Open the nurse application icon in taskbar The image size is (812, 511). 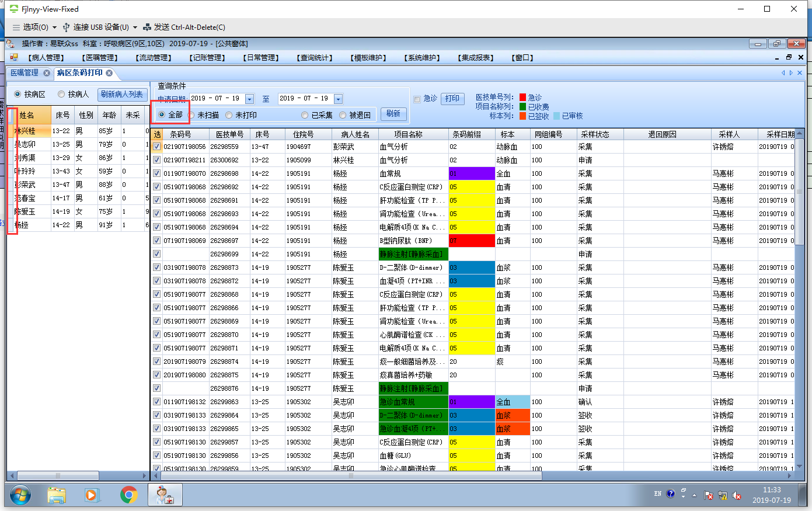point(165,495)
